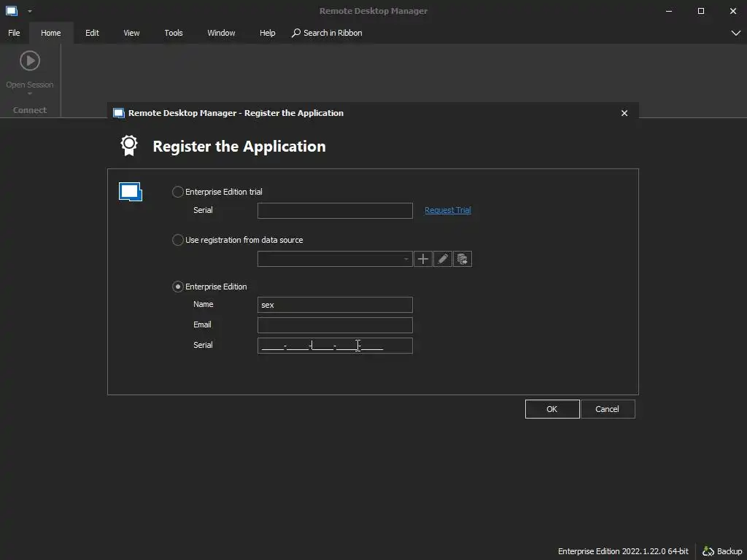
Task: Switch to the Home ribbon tab
Action: (51, 33)
